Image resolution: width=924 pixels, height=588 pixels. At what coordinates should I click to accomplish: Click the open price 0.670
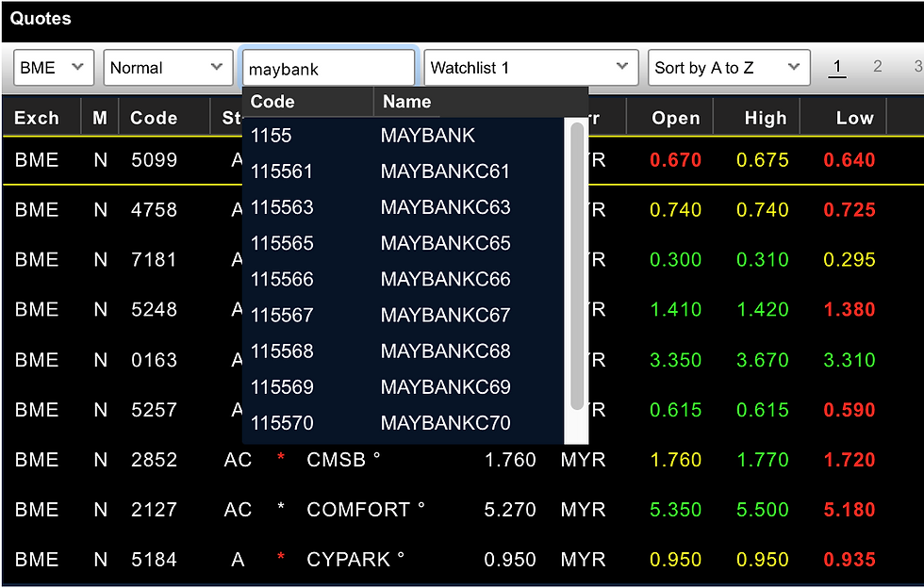tap(675, 159)
